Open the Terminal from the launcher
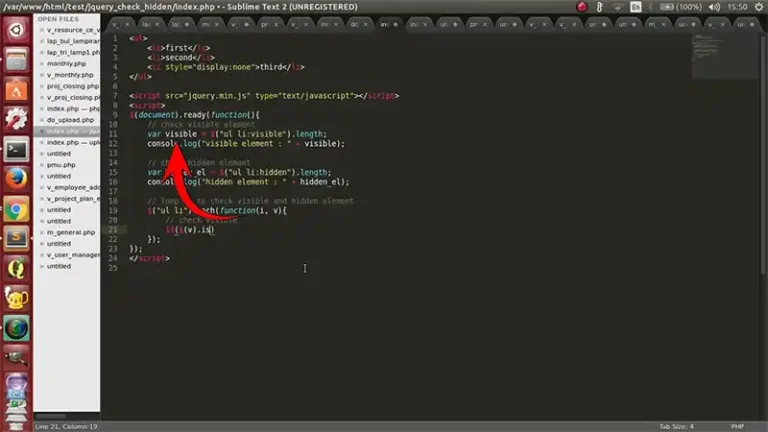Screen dimensions: 768x432 pos(16,149)
